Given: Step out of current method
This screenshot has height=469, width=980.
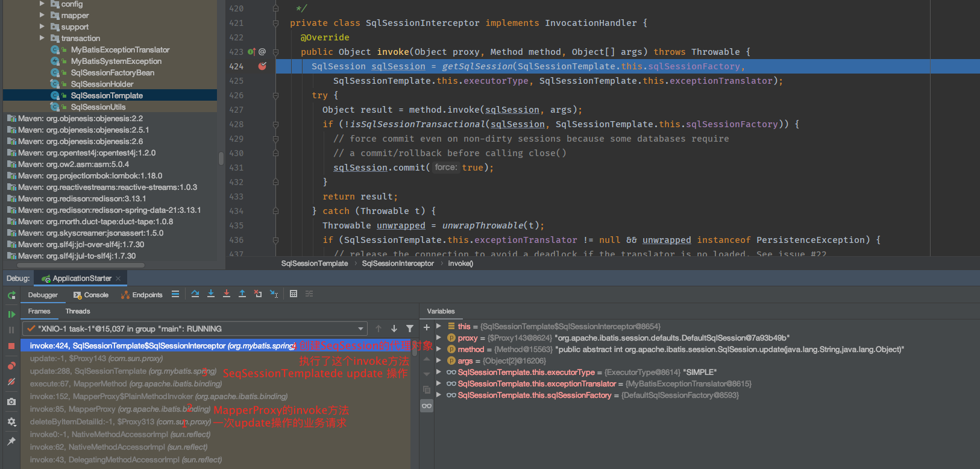Looking at the screenshot, I should 242,294.
